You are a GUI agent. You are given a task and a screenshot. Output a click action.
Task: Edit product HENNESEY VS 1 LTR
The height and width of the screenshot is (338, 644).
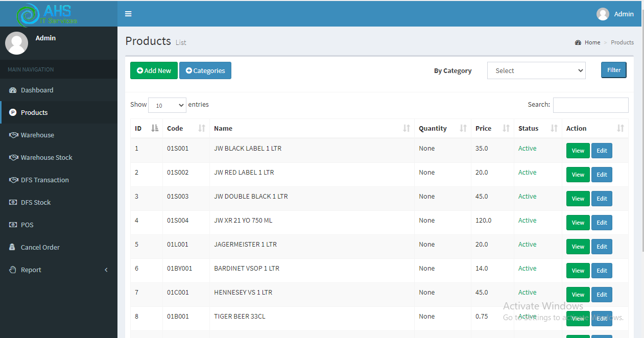click(x=602, y=295)
